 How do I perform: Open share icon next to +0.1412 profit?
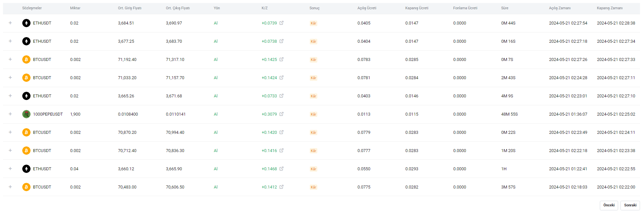[282, 187]
